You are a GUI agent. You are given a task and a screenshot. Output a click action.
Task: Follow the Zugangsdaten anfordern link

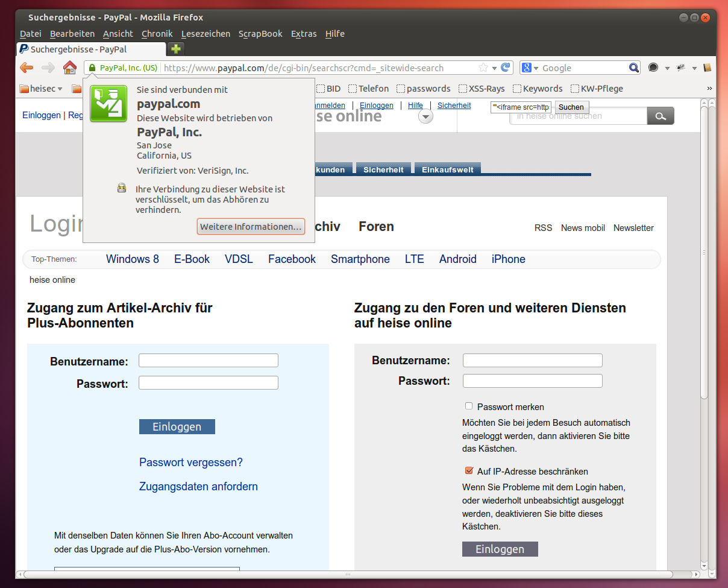(198, 487)
